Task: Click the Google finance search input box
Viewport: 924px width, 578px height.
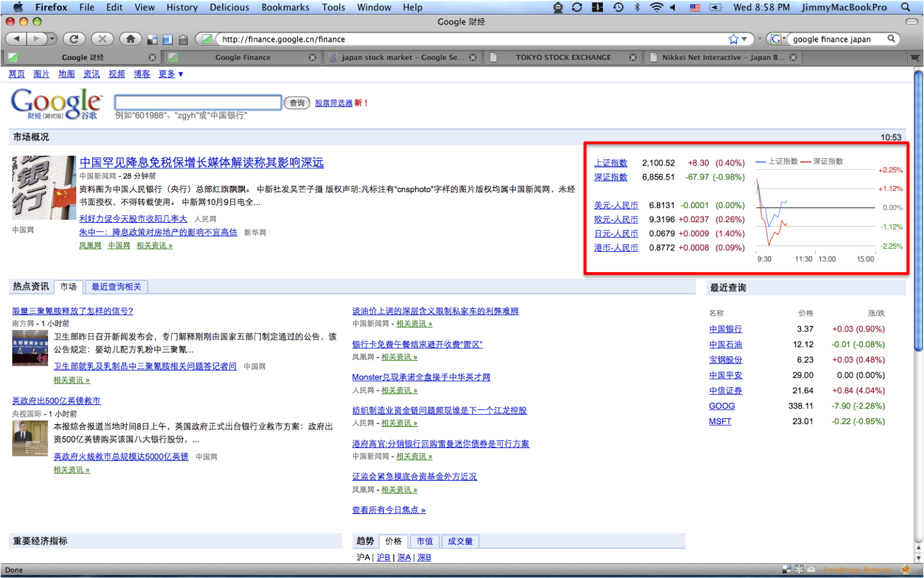Action: click(198, 103)
